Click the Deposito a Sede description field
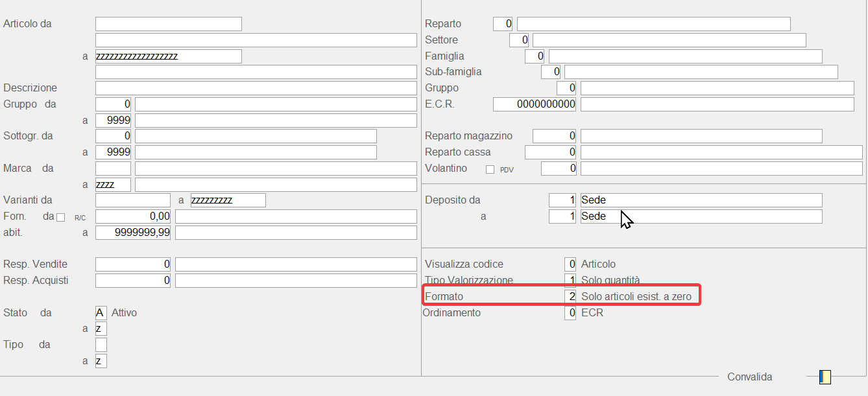 click(x=701, y=216)
